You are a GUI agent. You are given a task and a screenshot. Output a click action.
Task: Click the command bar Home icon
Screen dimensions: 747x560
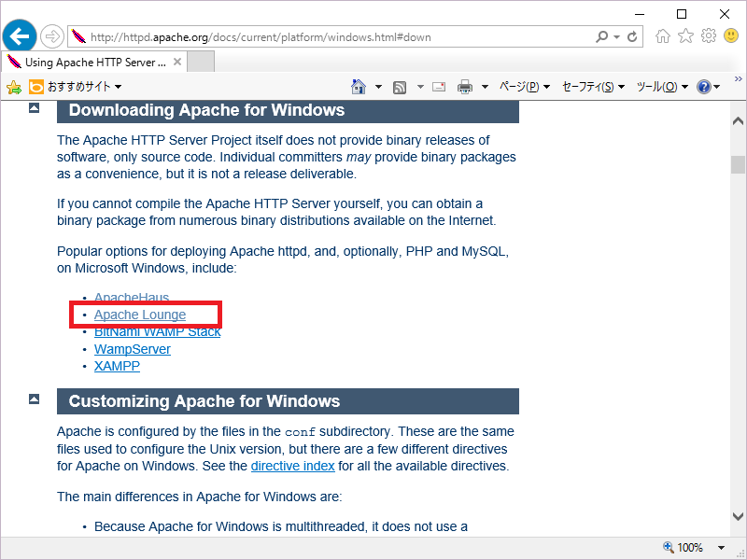359,87
